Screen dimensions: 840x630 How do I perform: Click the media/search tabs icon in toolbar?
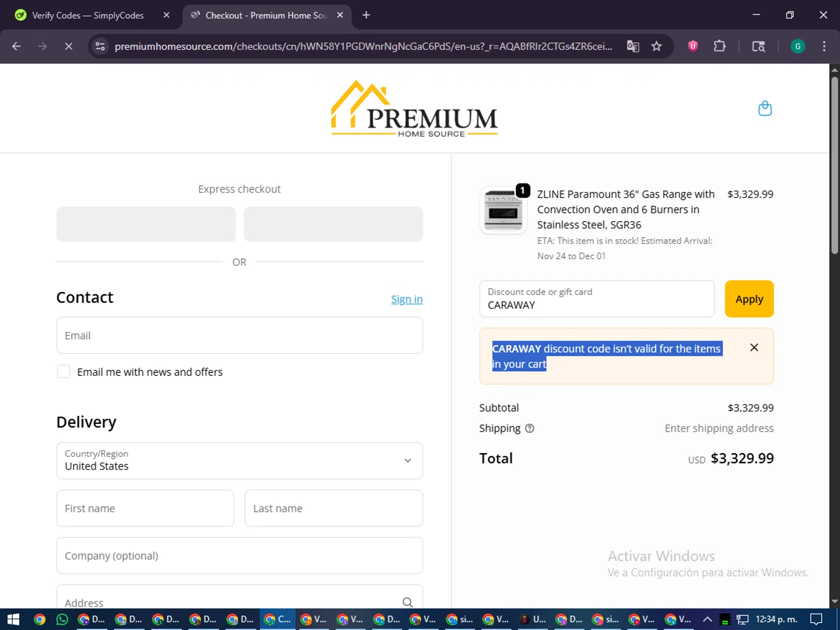758,46
